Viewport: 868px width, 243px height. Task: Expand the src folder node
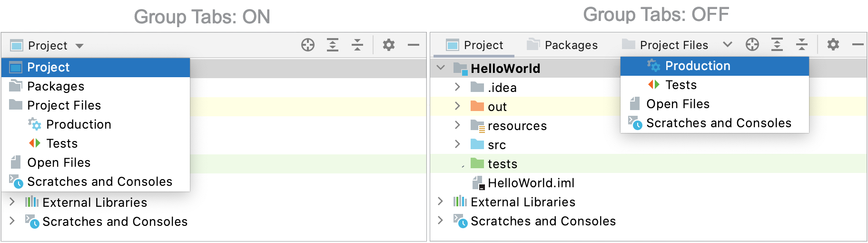tap(457, 144)
